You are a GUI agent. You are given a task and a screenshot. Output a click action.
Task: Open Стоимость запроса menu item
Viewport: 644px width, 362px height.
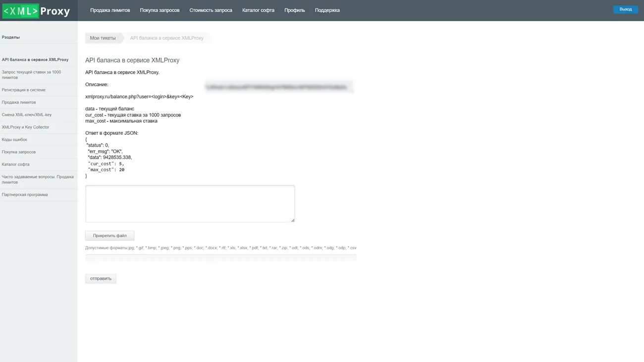click(x=211, y=10)
